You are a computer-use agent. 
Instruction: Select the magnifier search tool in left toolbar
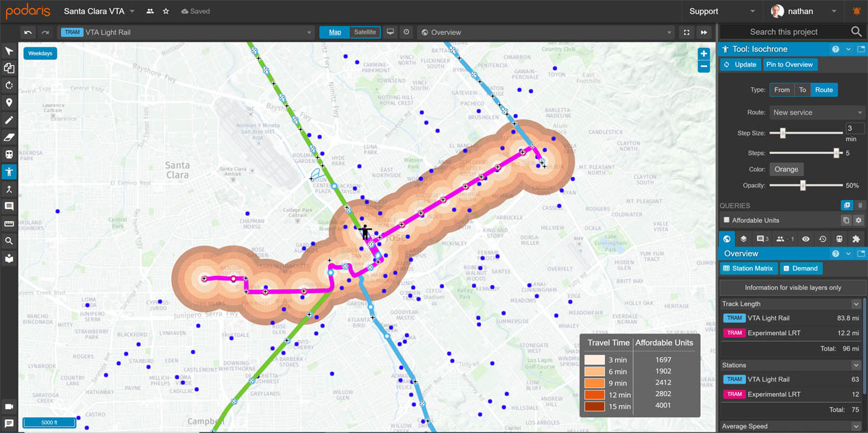coord(9,241)
